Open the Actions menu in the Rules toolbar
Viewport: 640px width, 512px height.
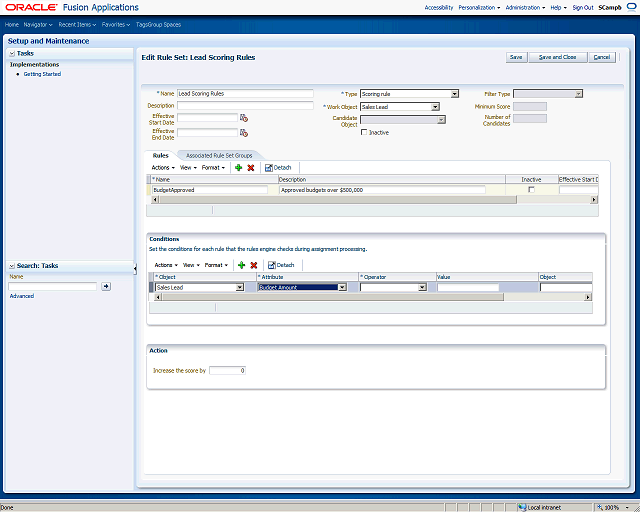pyautogui.click(x=163, y=167)
